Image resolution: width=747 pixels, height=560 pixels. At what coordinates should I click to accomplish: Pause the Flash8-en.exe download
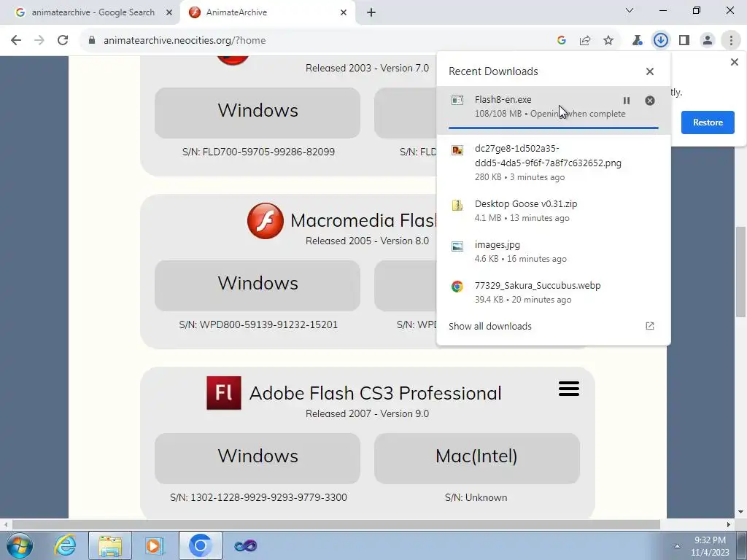pos(627,101)
